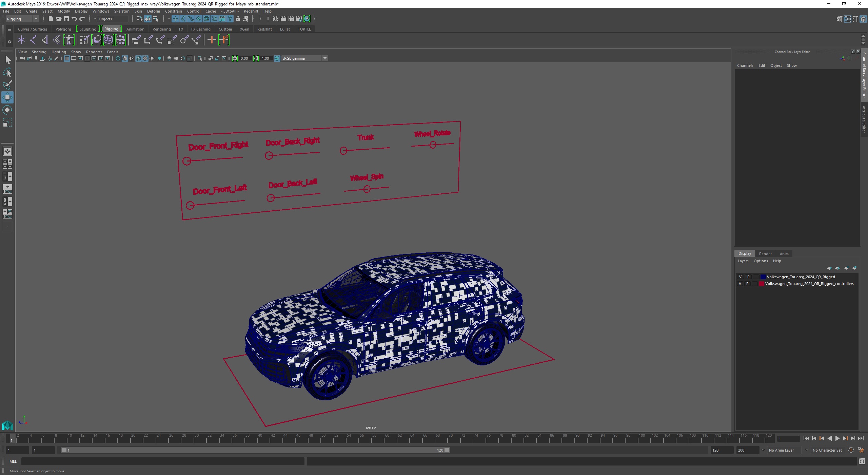
Task: Click the Undo arrow icon
Action: pyautogui.click(x=74, y=19)
